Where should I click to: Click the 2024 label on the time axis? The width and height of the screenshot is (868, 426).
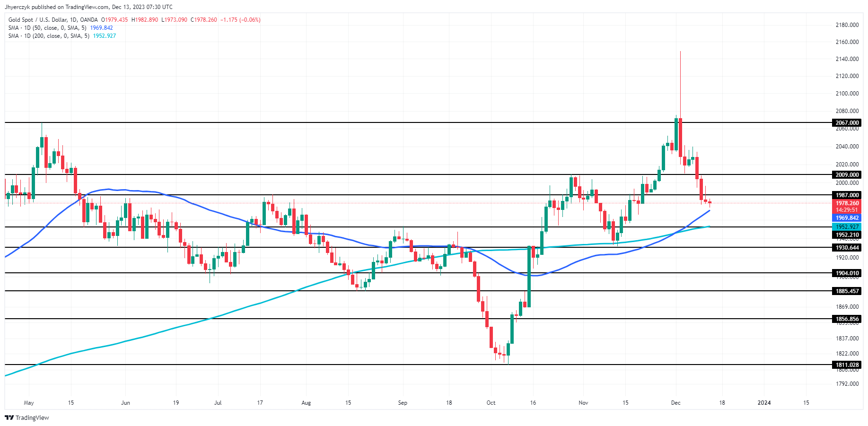[764, 403]
